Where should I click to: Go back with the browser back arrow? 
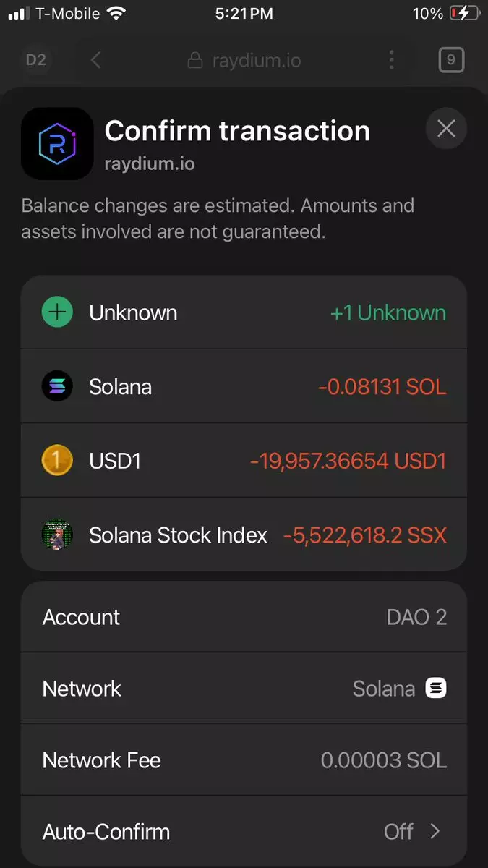click(x=96, y=60)
